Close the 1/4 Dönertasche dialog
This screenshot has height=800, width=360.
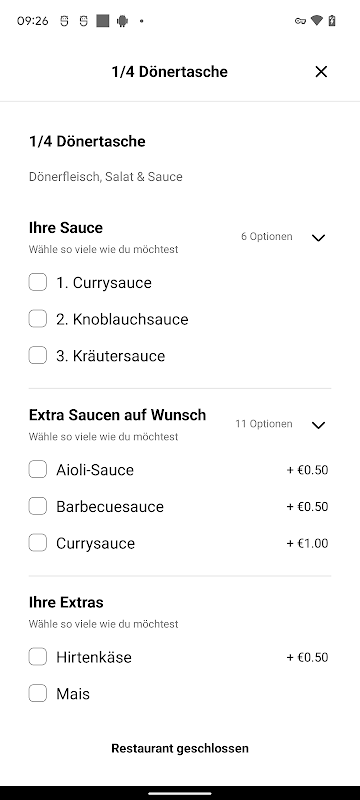coord(321,72)
